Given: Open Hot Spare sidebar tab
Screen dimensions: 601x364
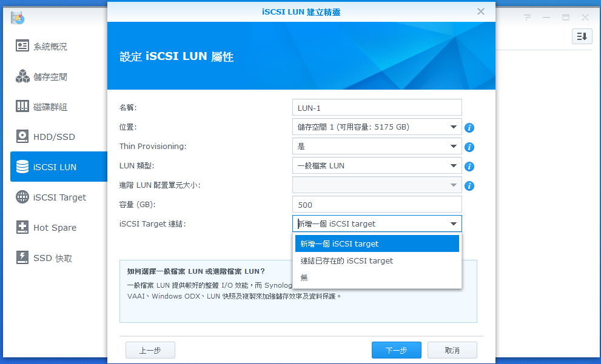Looking at the screenshot, I should 59,227.
